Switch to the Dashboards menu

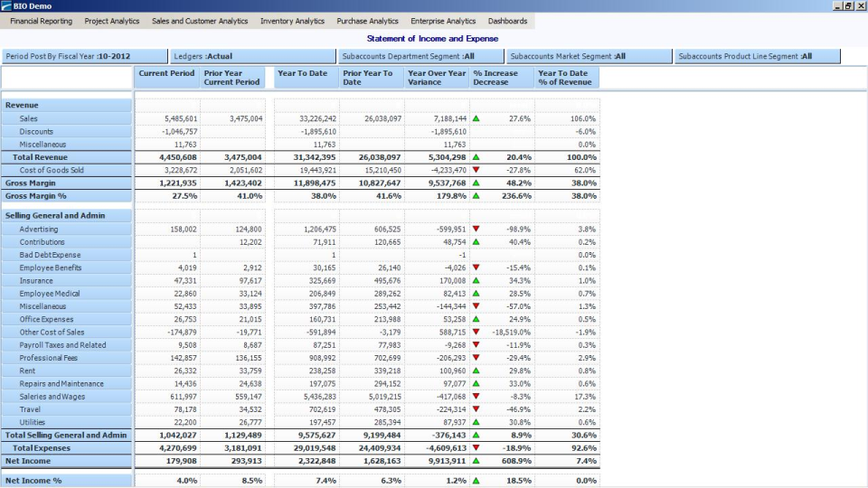click(507, 21)
